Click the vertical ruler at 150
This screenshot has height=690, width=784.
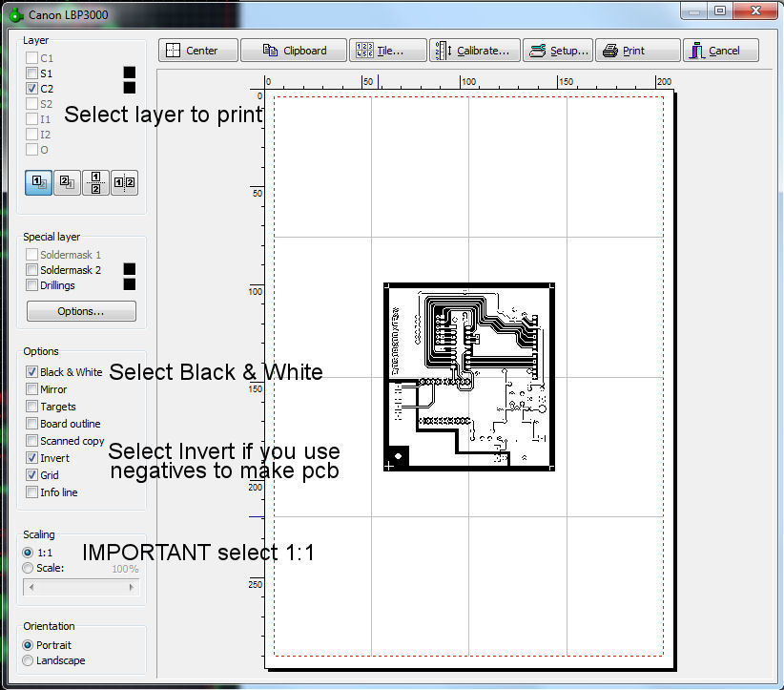(x=256, y=388)
